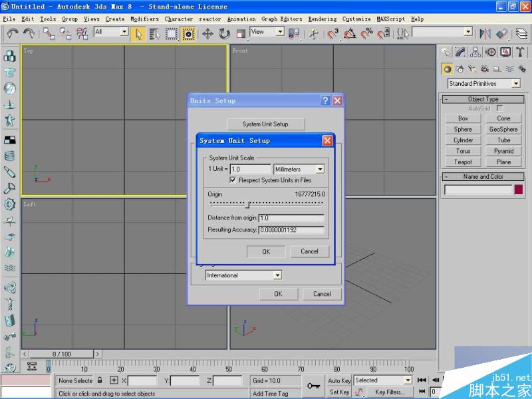
Task: Click the Key Filters field
Action: (391, 392)
